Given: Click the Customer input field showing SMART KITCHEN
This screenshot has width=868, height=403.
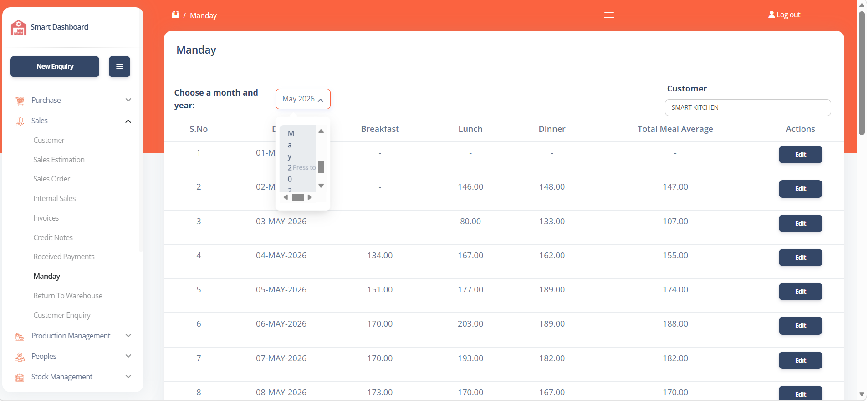Looking at the screenshot, I should (748, 107).
